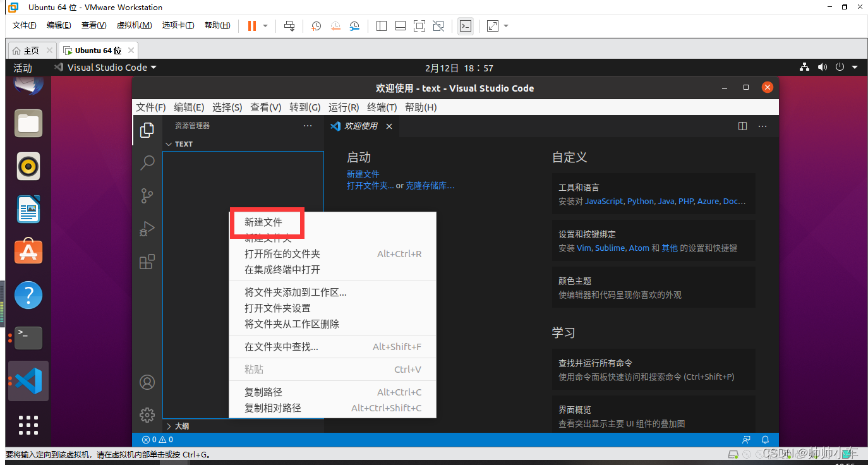Open the Search view in activity bar

coord(147,162)
